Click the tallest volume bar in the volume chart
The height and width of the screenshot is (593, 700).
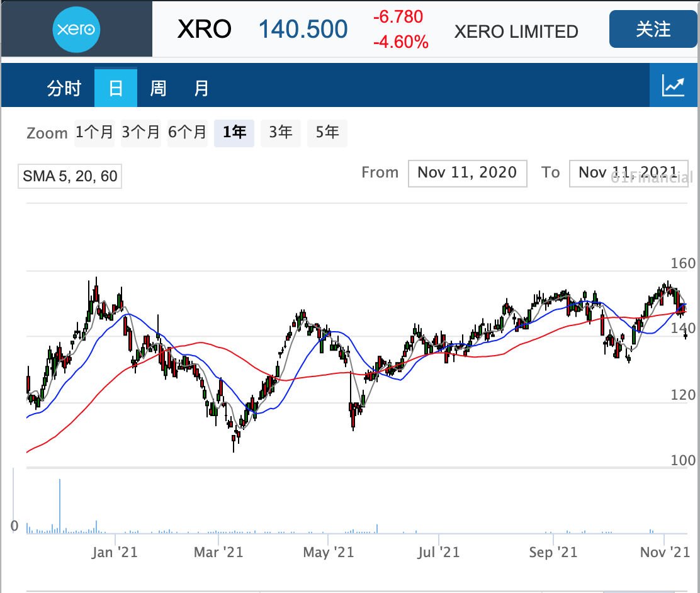tap(60, 506)
